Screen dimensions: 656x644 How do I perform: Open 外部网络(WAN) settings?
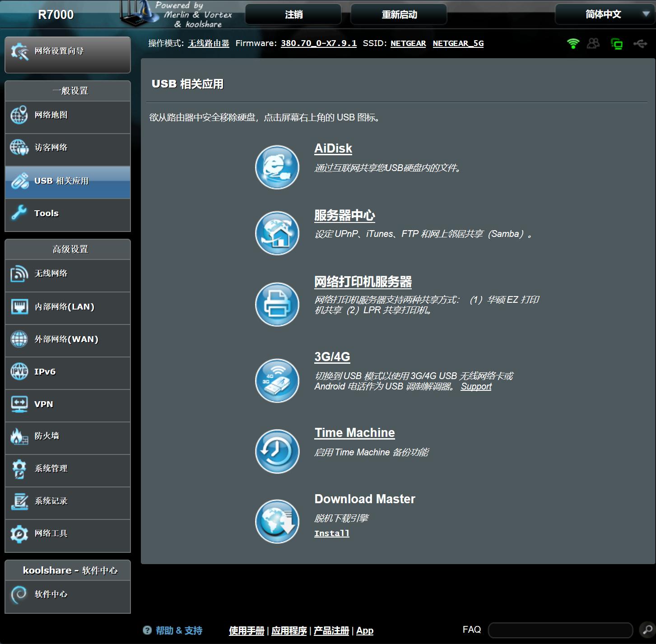tap(68, 341)
